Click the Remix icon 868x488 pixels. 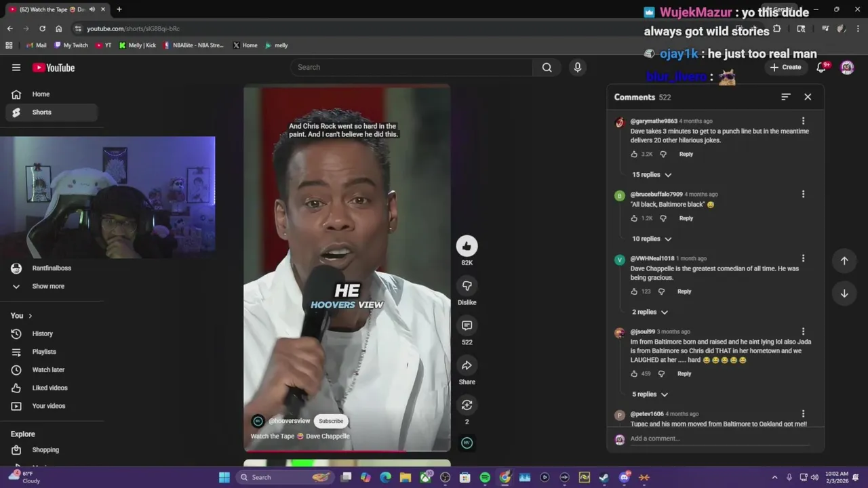(467, 405)
